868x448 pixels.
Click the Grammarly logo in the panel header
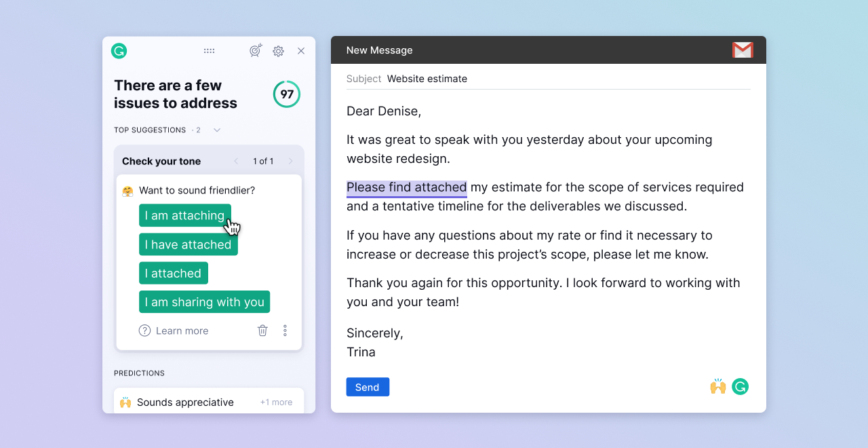[119, 51]
